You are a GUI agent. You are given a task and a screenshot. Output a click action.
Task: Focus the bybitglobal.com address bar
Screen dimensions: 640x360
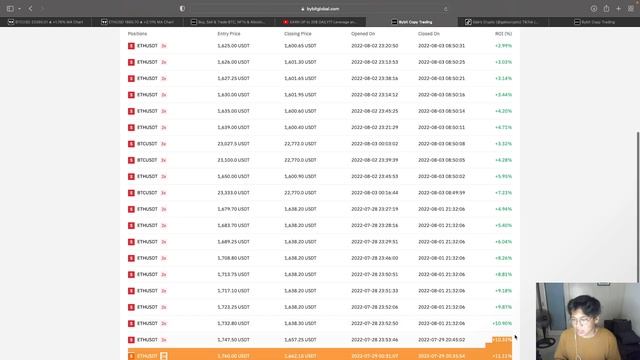[x=320, y=9]
